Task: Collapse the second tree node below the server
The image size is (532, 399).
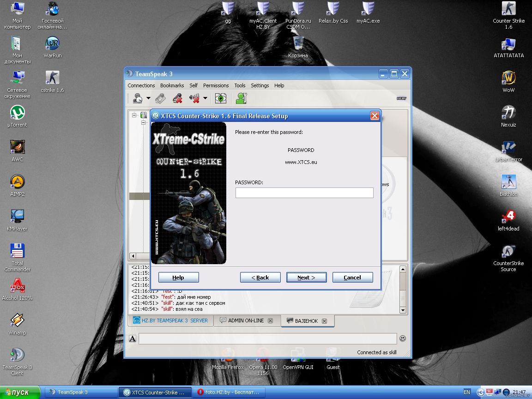Action: coord(144,122)
